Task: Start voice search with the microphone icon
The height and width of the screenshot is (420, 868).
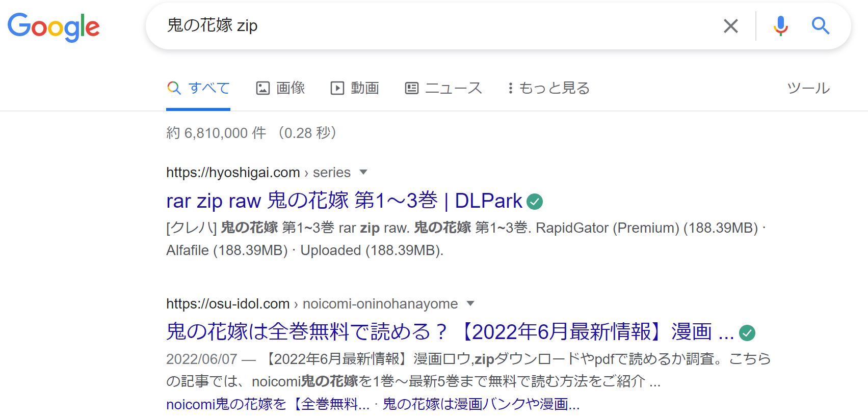Action: click(780, 25)
